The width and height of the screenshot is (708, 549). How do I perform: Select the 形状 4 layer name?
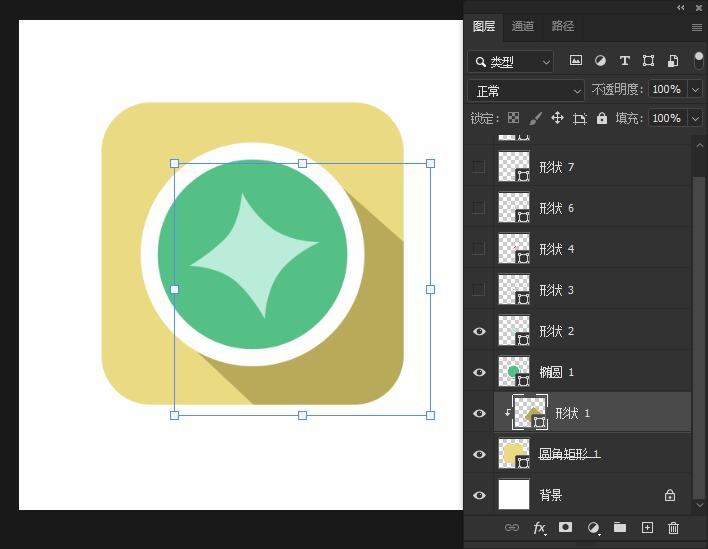click(x=557, y=249)
